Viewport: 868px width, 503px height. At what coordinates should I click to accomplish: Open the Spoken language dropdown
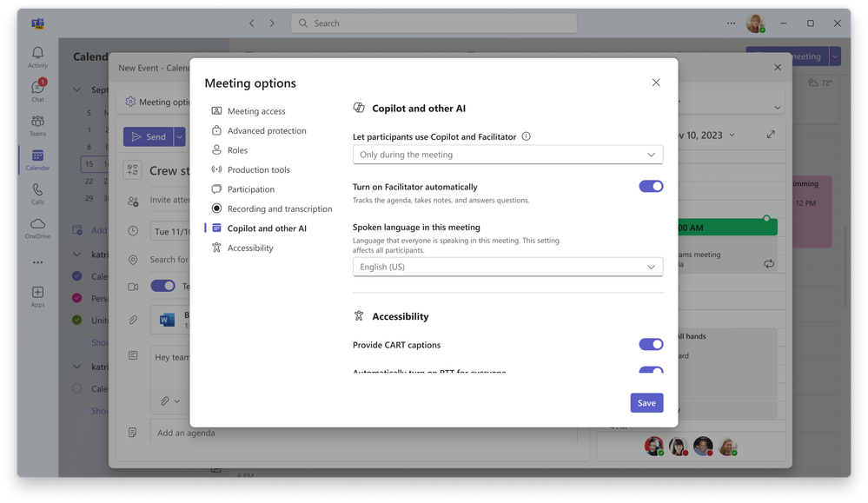point(507,267)
